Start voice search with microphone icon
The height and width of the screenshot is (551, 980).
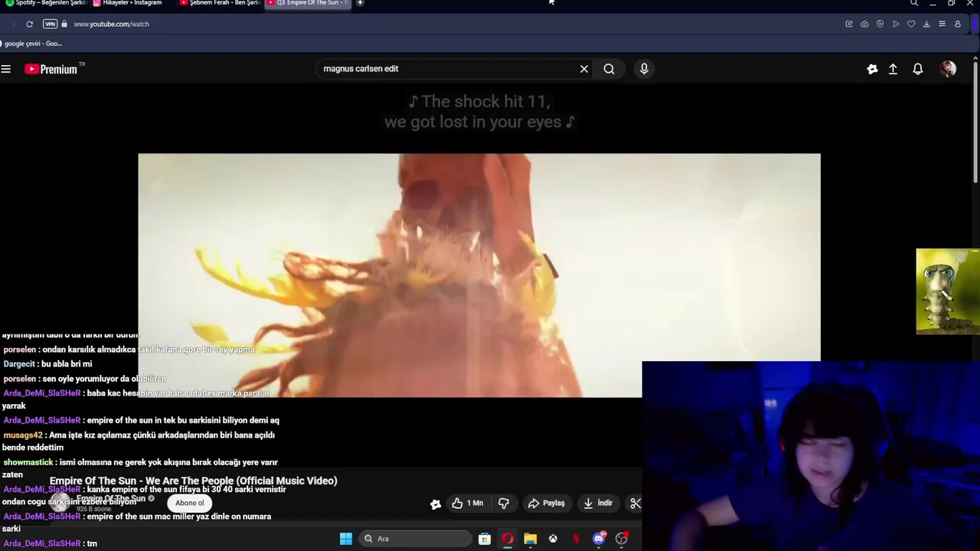click(644, 69)
